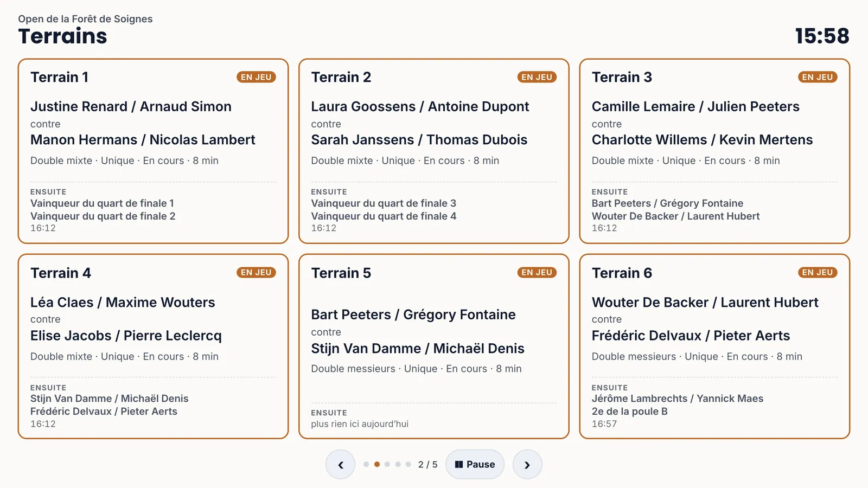Screen dimensions: 868x488
Task: Click the 2 / 5 page indicator
Action: 427,465
